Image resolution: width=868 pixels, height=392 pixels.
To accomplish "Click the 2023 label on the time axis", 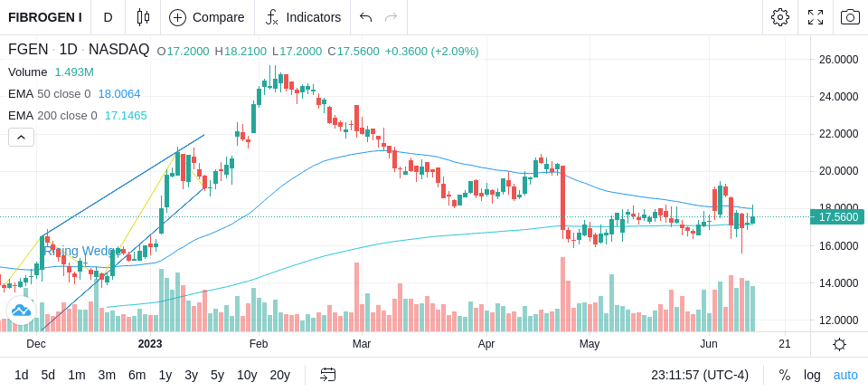I will 150,344.
